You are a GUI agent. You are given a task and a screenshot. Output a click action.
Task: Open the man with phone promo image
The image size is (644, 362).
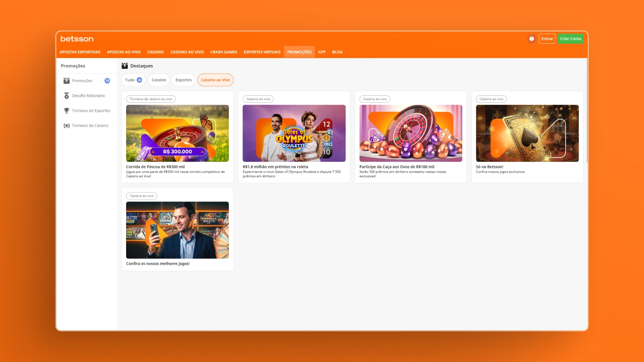coord(177,230)
